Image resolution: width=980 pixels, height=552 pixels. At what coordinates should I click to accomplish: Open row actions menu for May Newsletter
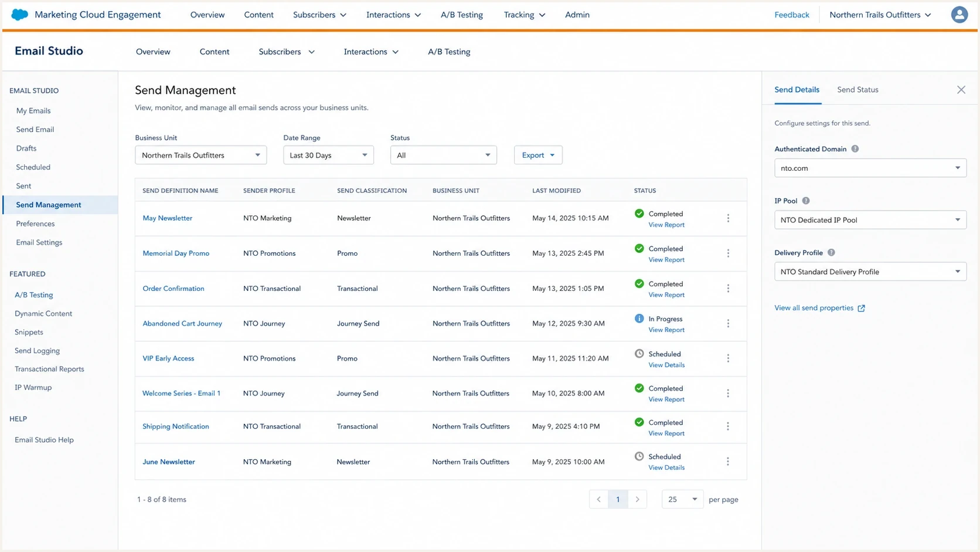pyautogui.click(x=728, y=218)
